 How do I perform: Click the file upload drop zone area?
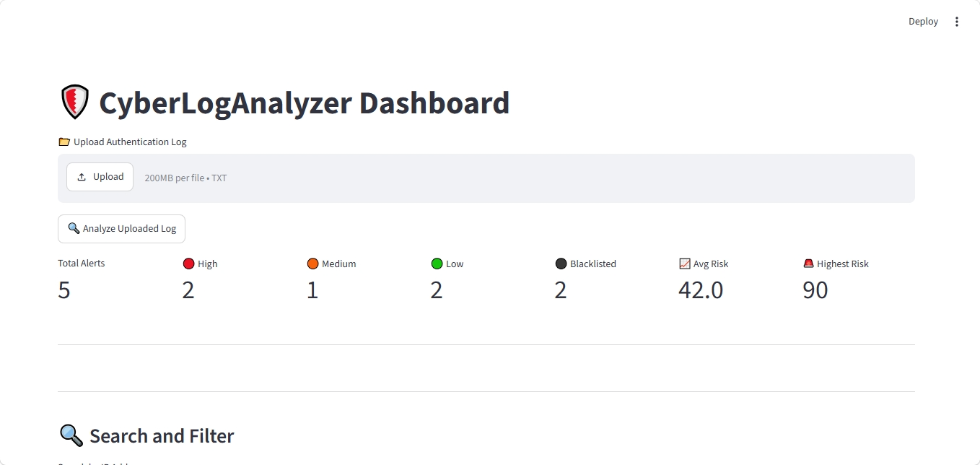coord(486,178)
